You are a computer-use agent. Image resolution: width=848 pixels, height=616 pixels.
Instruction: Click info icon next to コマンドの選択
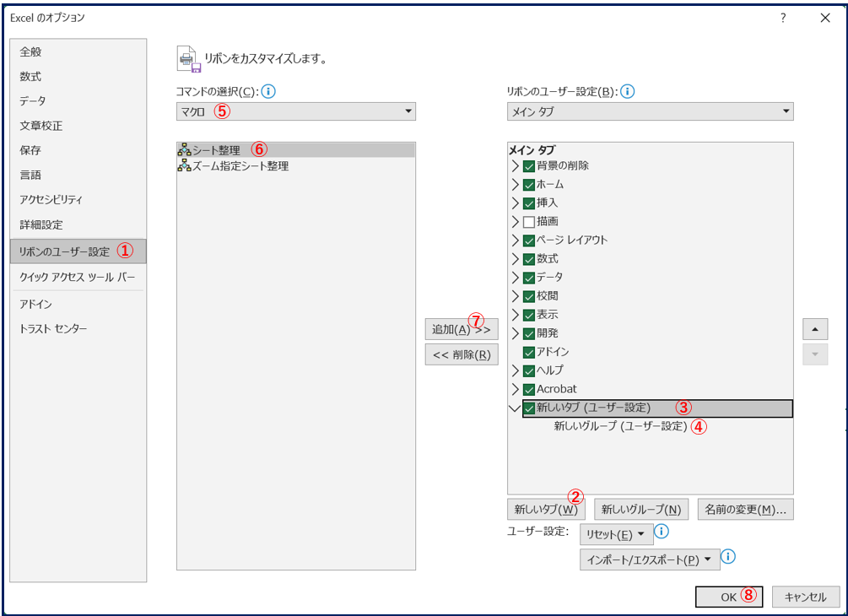(x=268, y=91)
